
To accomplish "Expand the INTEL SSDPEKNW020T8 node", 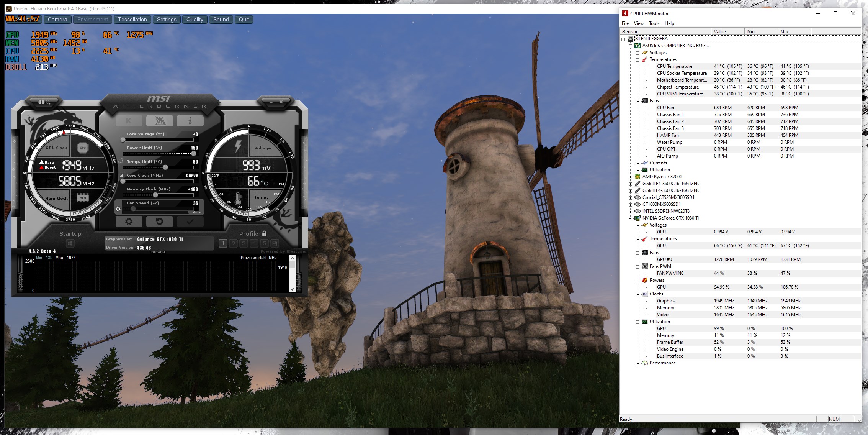I will 631,212.
